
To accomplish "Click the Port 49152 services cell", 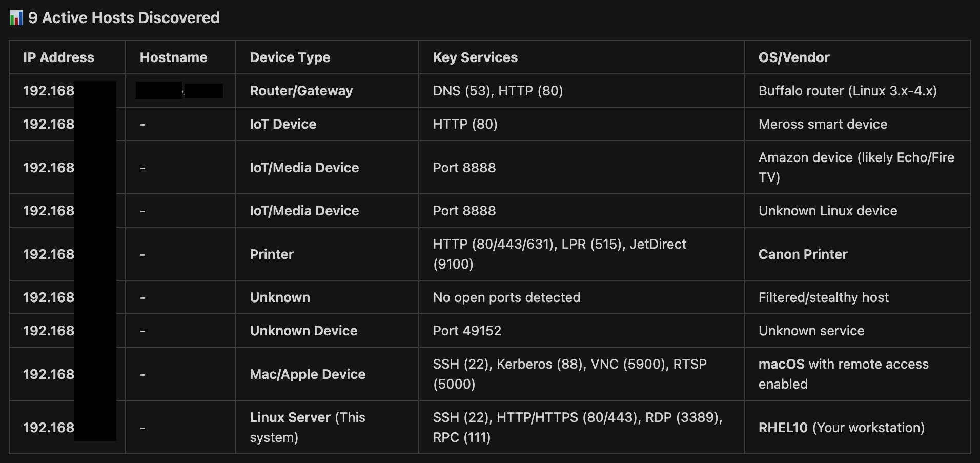I will [x=466, y=331].
